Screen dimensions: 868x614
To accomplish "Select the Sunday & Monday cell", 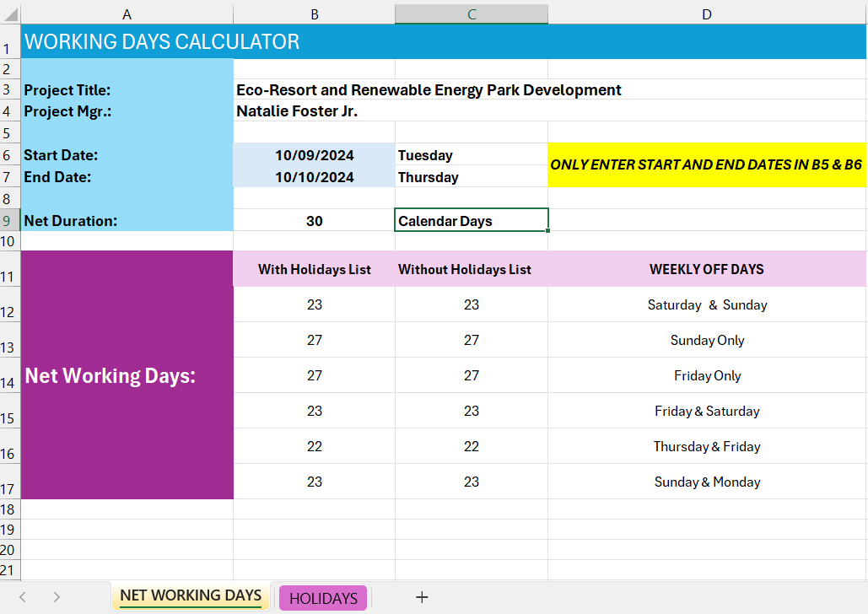I will (707, 482).
